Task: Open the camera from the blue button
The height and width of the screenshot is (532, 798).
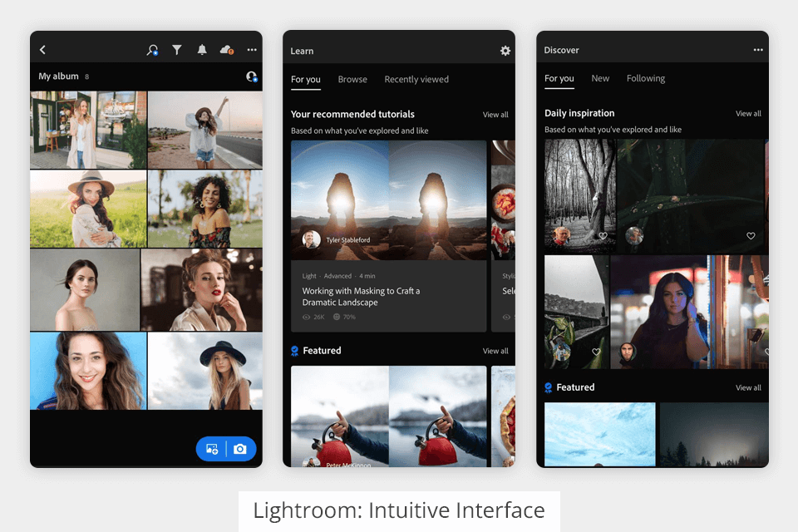Action: [240, 449]
